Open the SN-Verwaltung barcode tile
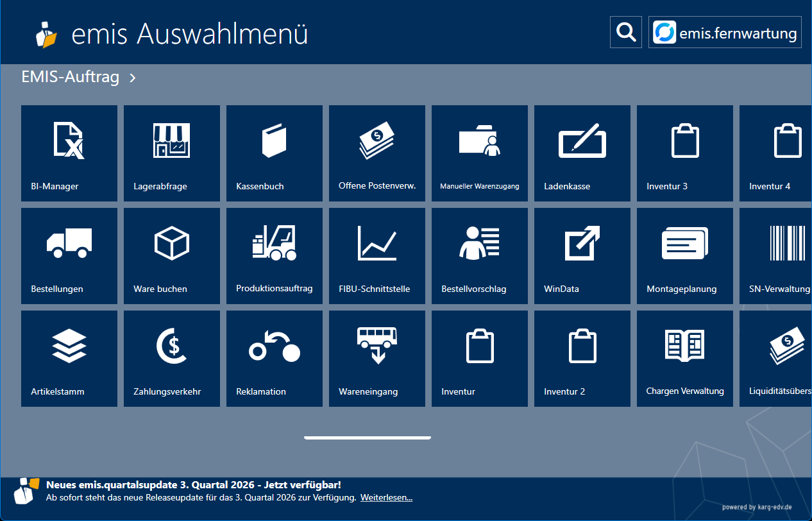 click(775, 256)
